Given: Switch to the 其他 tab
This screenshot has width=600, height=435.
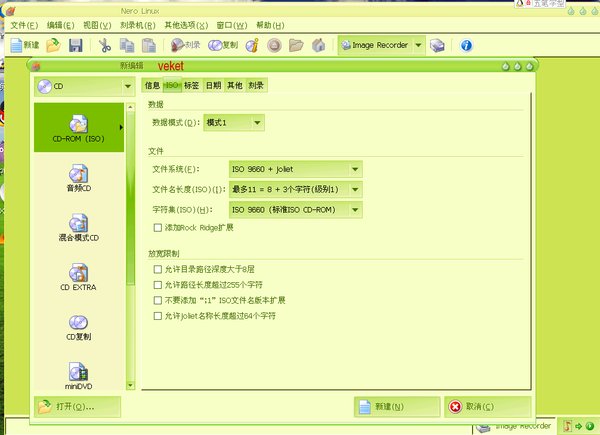Looking at the screenshot, I should pos(235,85).
